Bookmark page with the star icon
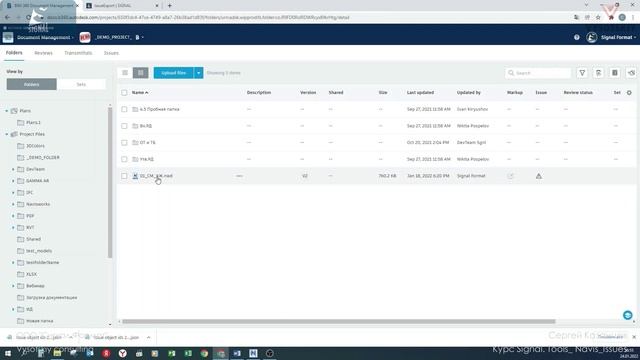Viewport: 640px width, 360px height. (598, 18)
